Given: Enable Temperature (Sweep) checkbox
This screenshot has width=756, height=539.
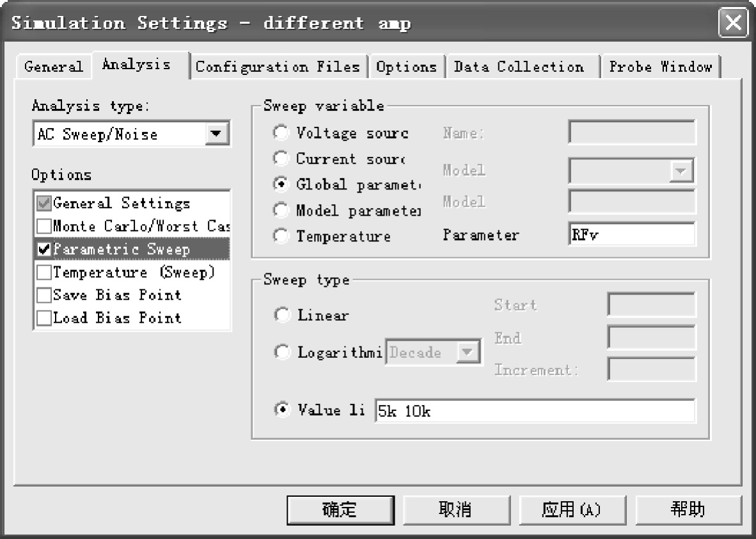Looking at the screenshot, I should tap(44, 272).
